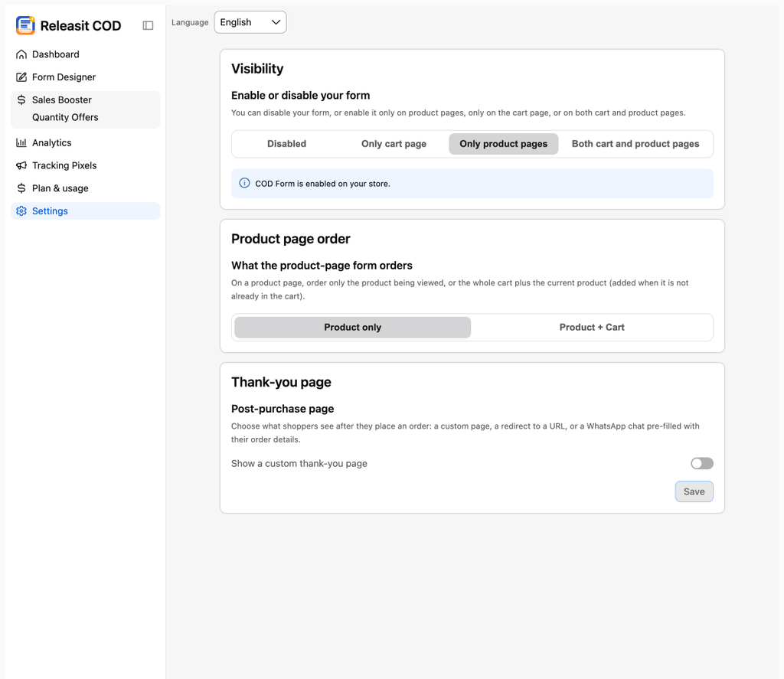Open Plan & usage page
784x679 pixels.
(86, 188)
